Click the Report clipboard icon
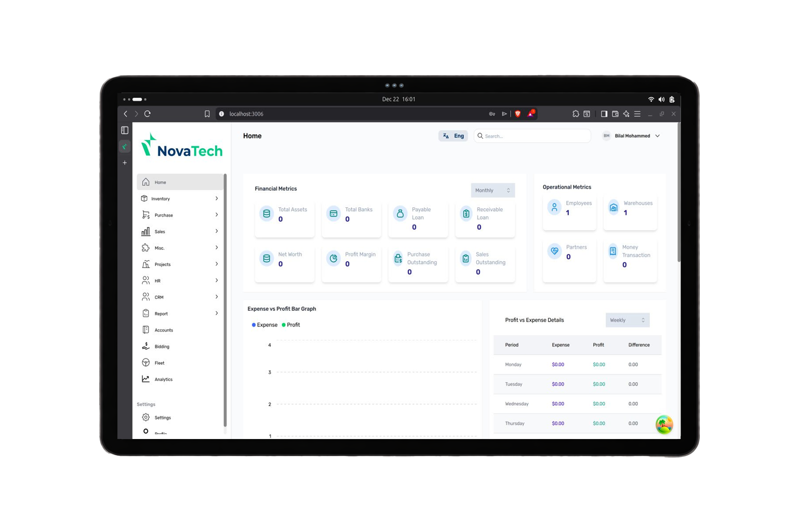 pyautogui.click(x=145, y=313)
